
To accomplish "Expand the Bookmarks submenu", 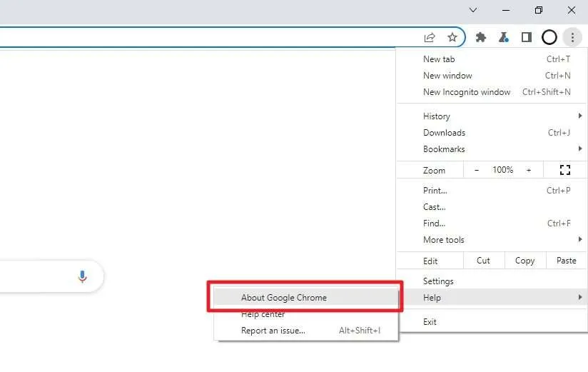I will pos(492,149).
